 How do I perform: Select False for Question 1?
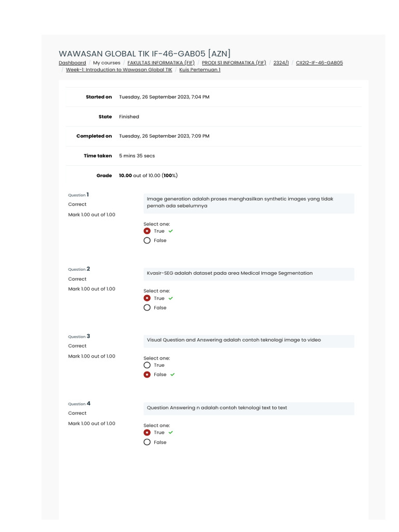147,241
